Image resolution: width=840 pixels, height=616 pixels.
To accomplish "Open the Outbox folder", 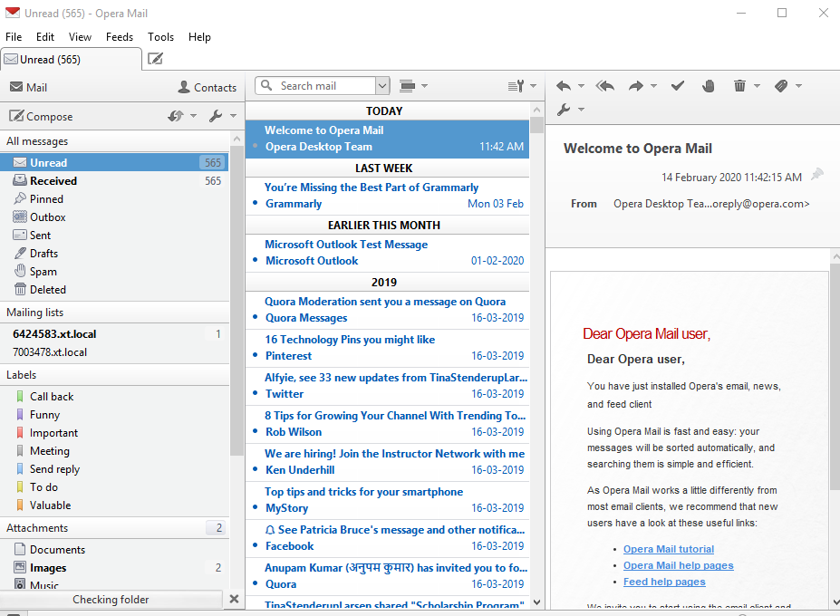I will 115,217.
